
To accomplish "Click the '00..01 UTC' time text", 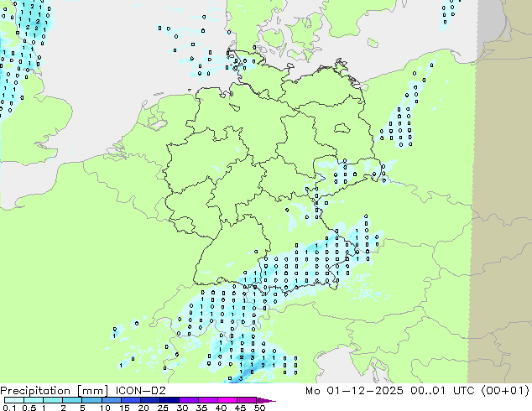I will point(441,391).
